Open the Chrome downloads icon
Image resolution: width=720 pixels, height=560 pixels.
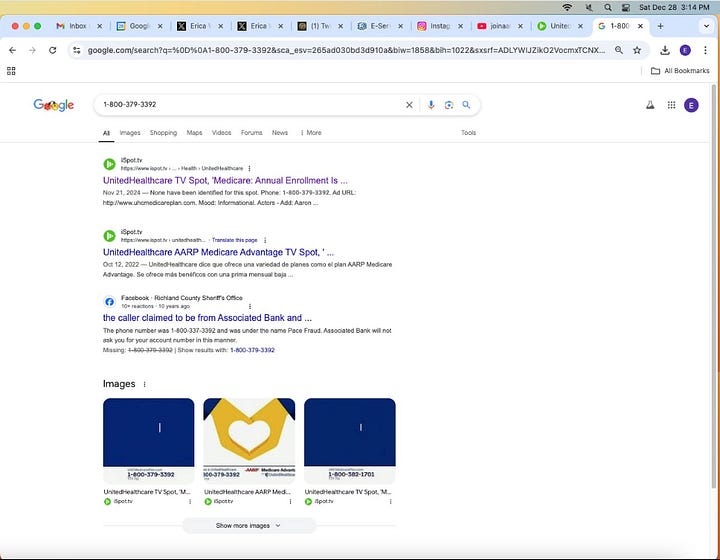point(664,50)
